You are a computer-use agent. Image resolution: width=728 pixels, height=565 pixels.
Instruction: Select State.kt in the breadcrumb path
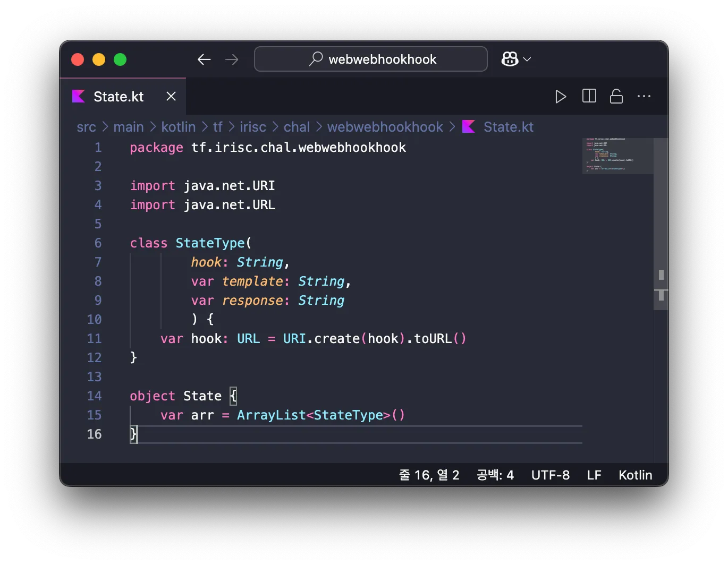point(508,127)
